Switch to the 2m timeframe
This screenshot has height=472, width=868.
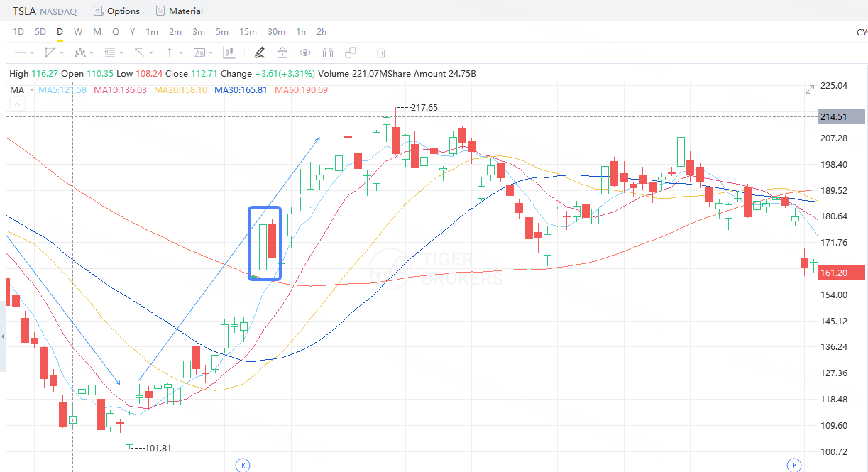175,32
